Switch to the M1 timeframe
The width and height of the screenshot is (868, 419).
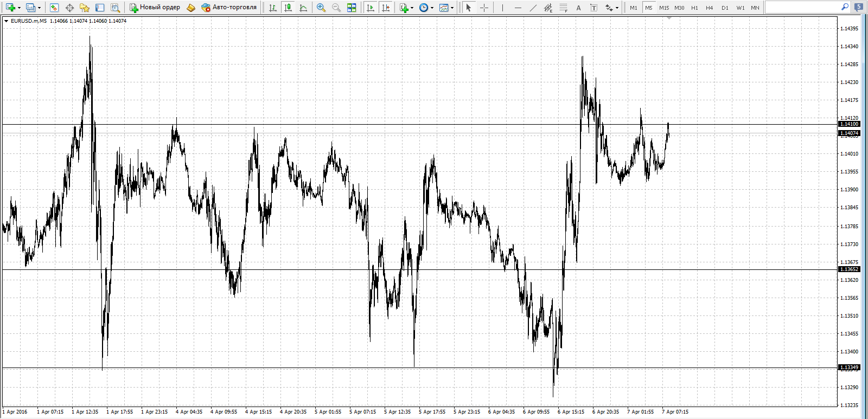(634, 8)
